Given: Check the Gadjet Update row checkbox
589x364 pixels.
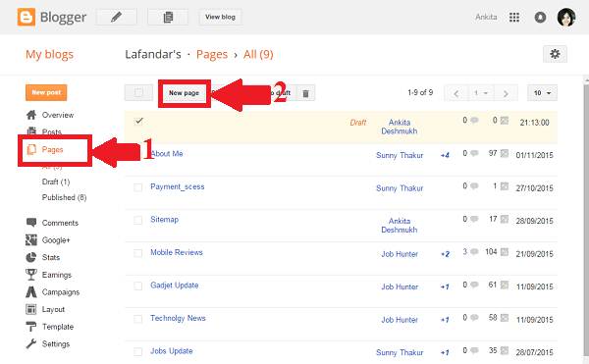Looking at the screenshot, I should pos(138,286).
